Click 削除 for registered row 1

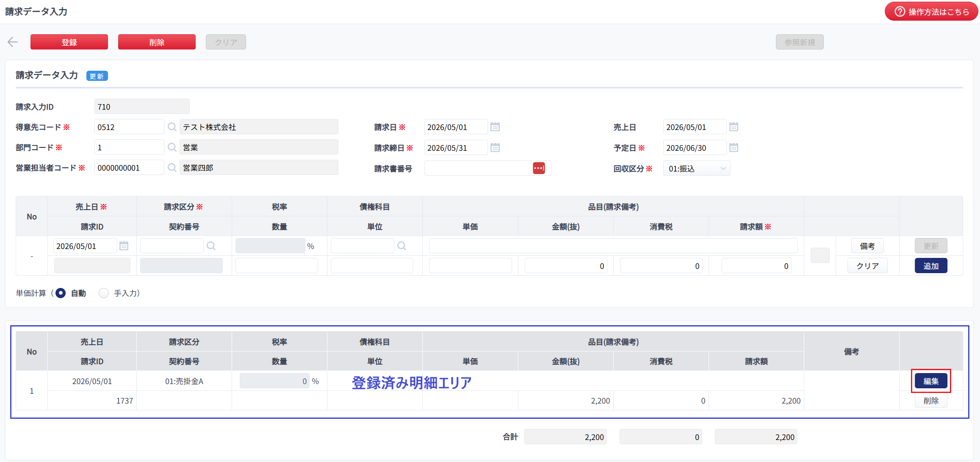pos(931,401)
